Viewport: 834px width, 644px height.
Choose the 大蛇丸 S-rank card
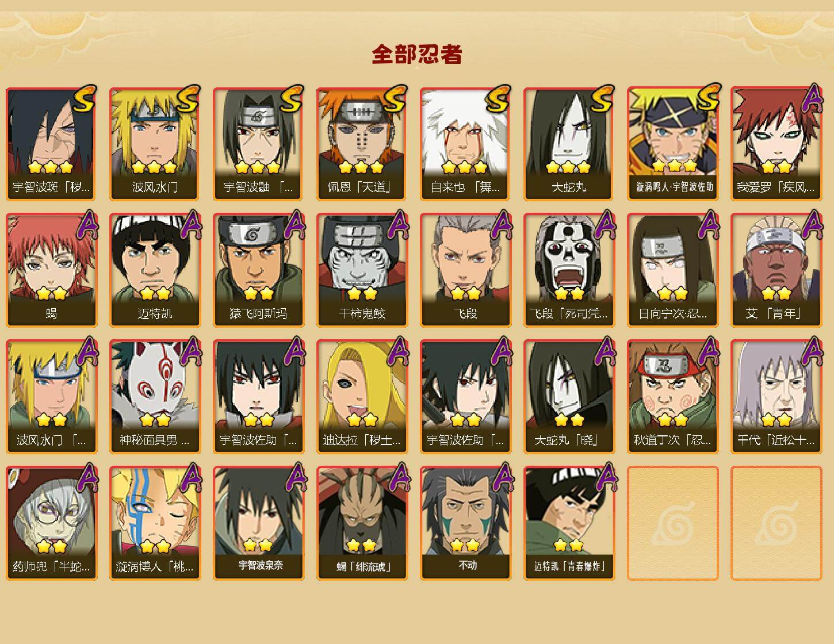pos(569,144)
